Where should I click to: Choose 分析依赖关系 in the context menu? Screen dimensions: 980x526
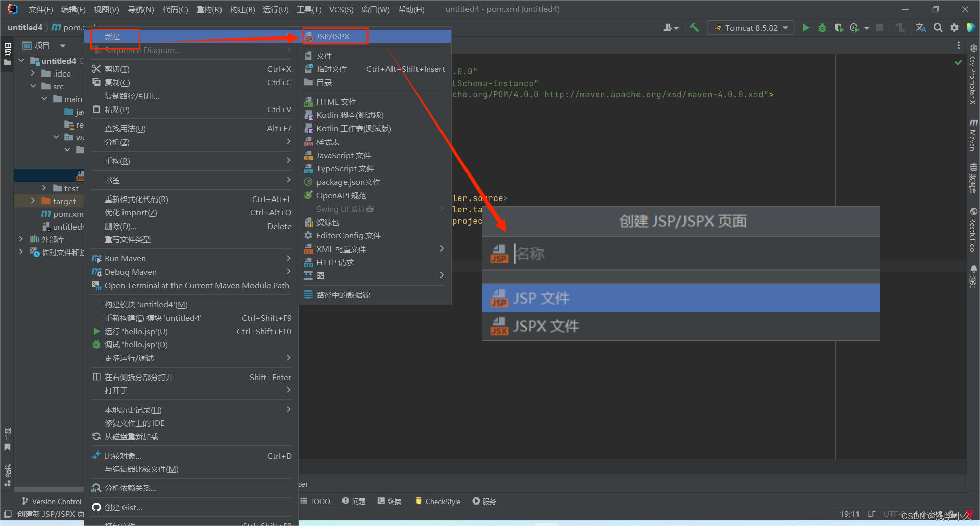[191, 488]
